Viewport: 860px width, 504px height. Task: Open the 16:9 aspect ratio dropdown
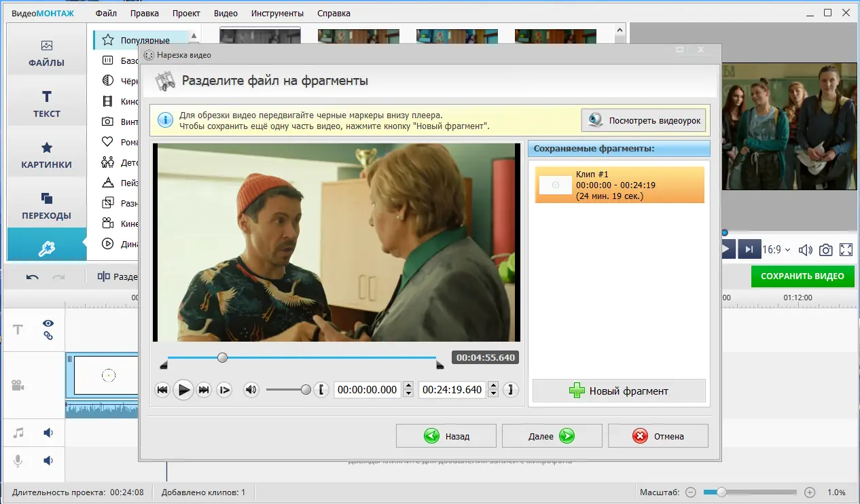pos(776,249)
